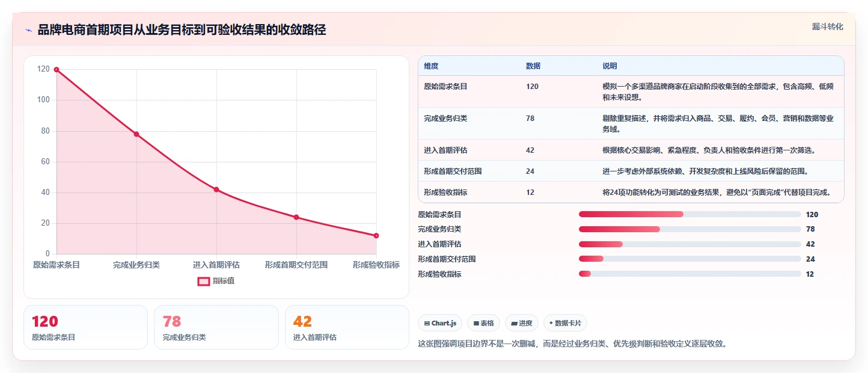
Task: Click the chart x-axis label 形成验收指标
Action: pyautogui.click(x=376, y=265)
